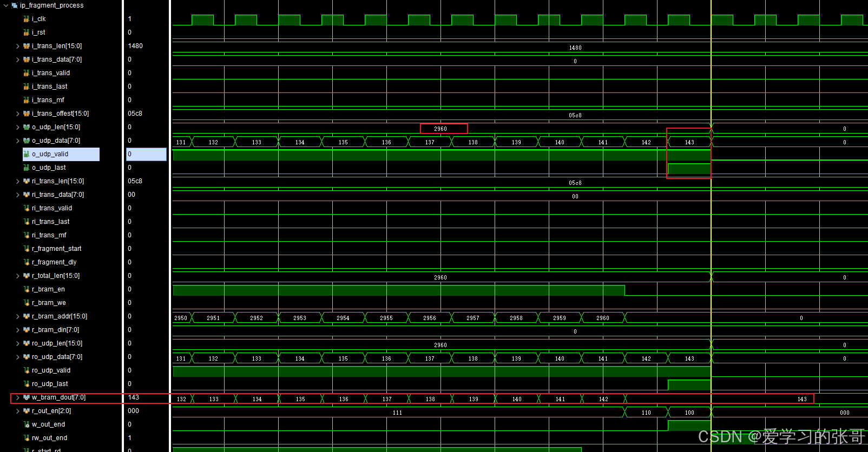Click the r_fragment_dly signal icon
Image resolution: width=868 pixels, height=452 pixels.
[27, 262]
